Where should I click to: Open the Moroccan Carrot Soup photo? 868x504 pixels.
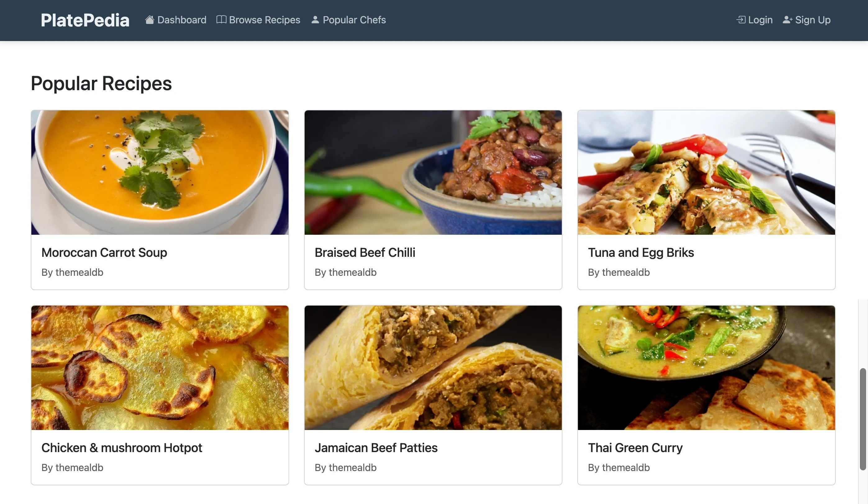point(160,172)
